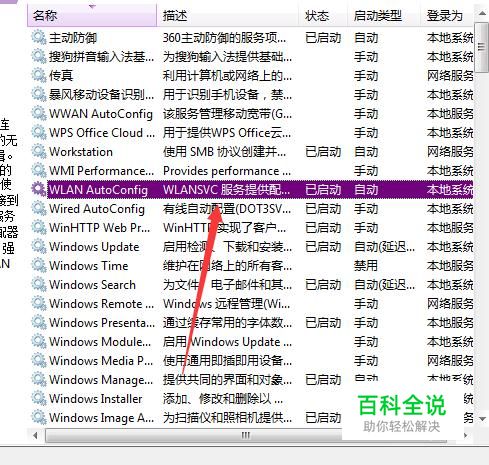Click the gear icon for Windows Image A...

click(x=39, y=417)
